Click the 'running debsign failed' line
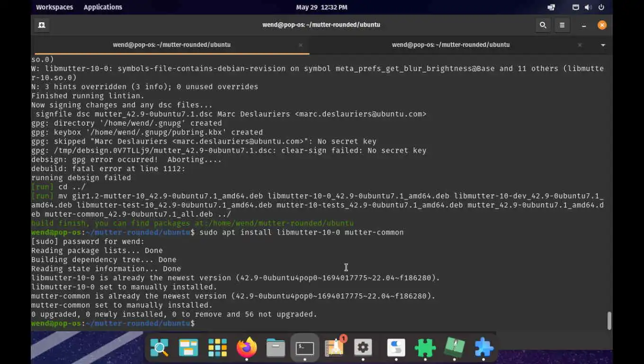The height and width of the screenshot is (364, 644). click(x=81, y=178)
